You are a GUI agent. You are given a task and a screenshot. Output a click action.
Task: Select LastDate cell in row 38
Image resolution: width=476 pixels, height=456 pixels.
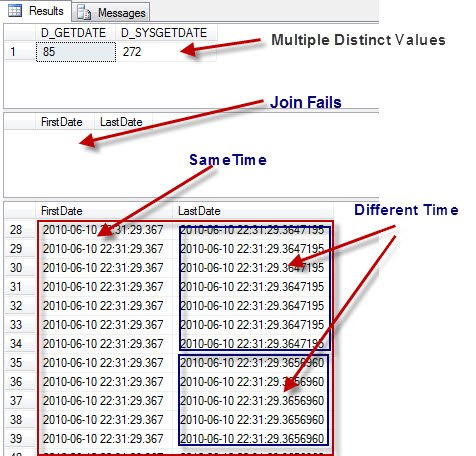tap(253, 420)
